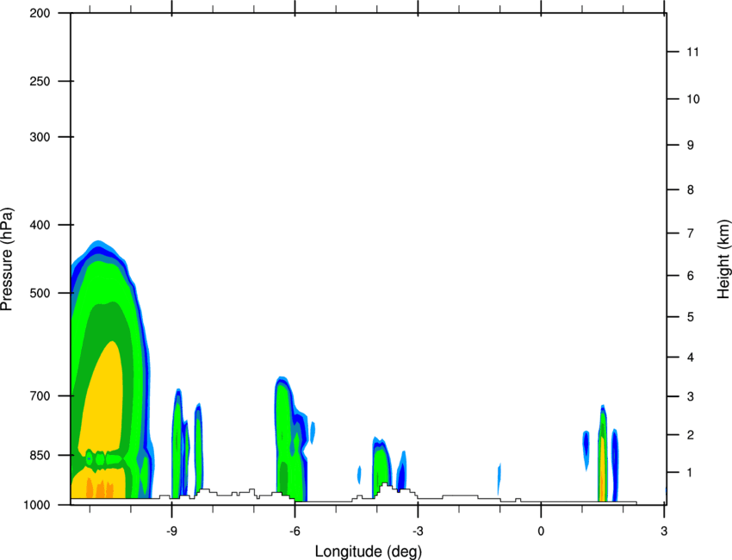The image size is (732, 560).
Task: Select the 200 pressure tick label
Action: coord(40,13)
